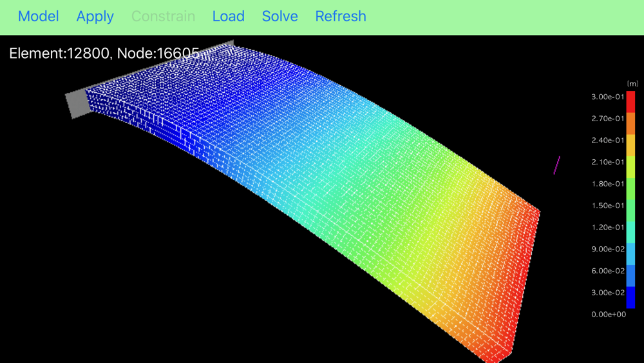Click the 0.00e+00 legend value

[609, 315]
